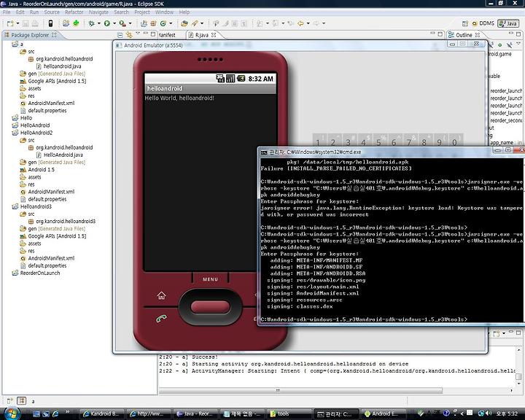Tap the emulator D-pad center button

(210, 307)
